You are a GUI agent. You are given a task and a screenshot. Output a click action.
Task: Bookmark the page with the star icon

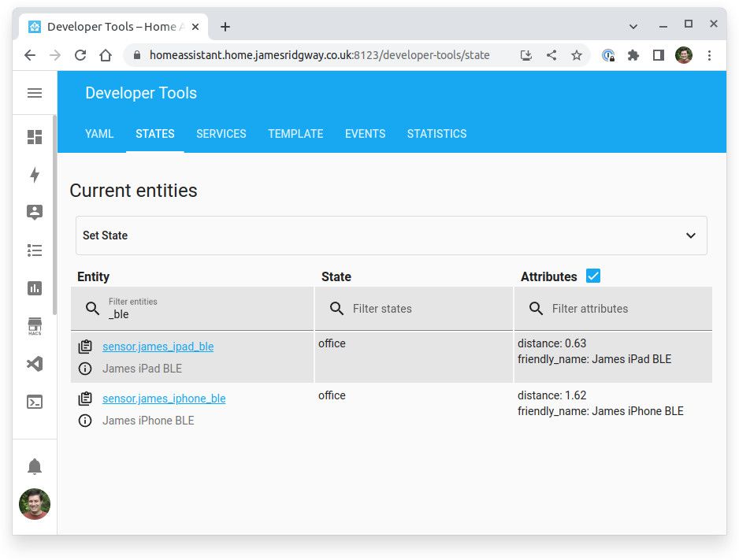(x=577, y=55)
